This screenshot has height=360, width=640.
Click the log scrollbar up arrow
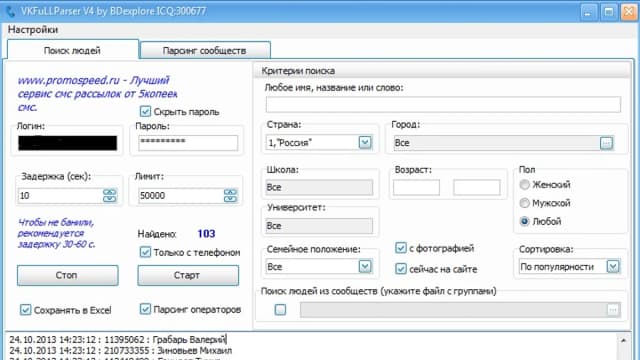coord(623,340)
